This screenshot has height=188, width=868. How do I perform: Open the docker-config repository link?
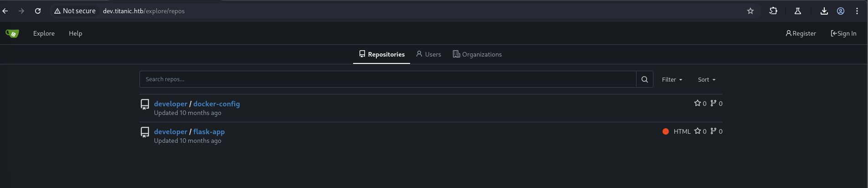pos(216,104)
